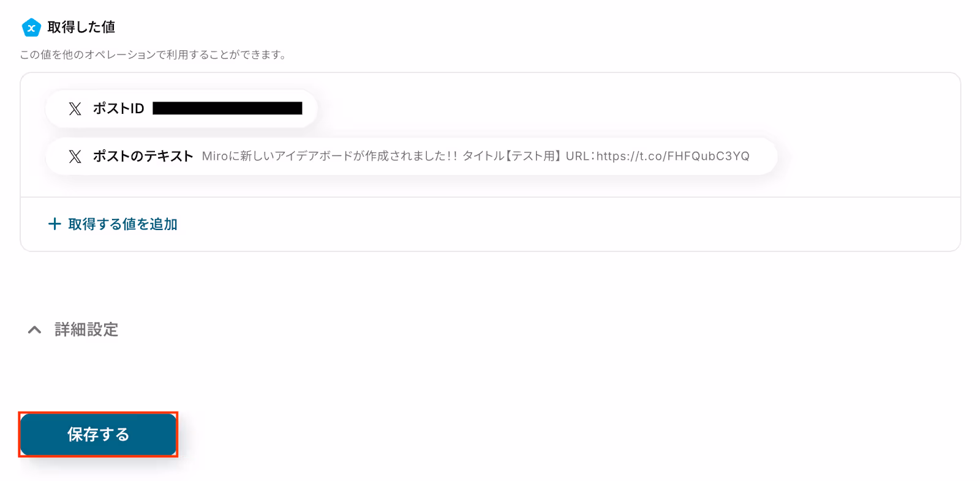980x481 pixels.
Task: Click the この値を他のオペレーション description text
Action: point(153,54)
